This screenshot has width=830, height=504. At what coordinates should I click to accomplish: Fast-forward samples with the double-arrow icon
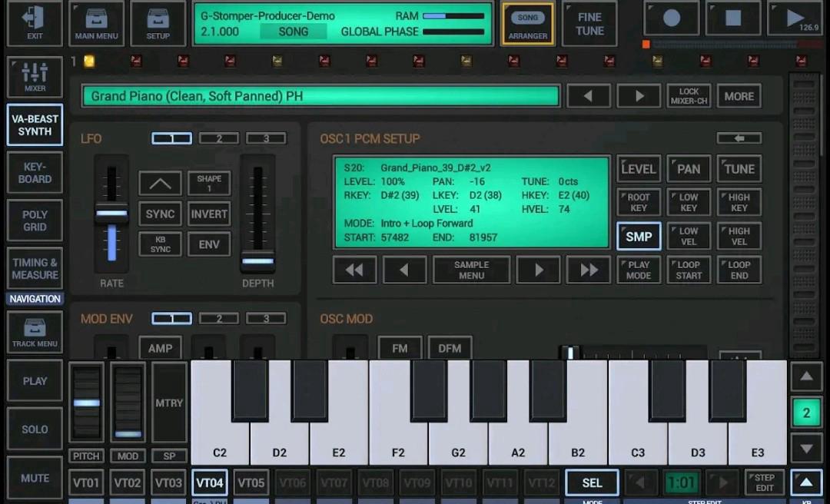click(x=589, y=270)
